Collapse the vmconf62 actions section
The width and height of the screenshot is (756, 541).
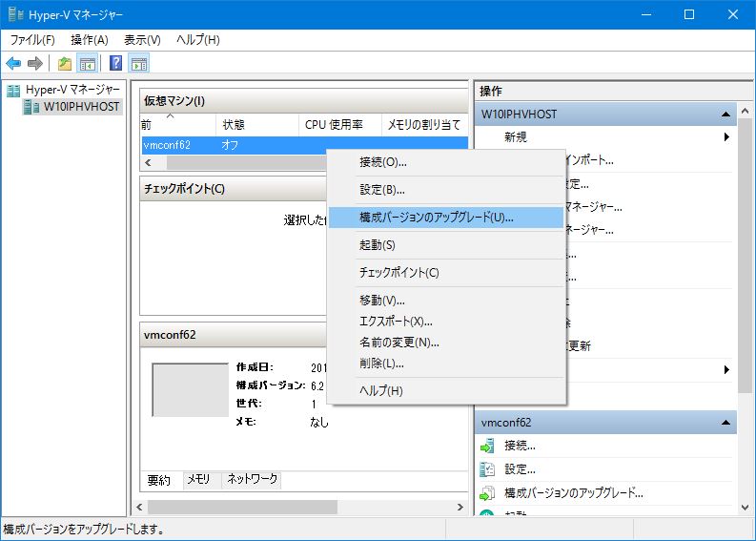(725, 423)
